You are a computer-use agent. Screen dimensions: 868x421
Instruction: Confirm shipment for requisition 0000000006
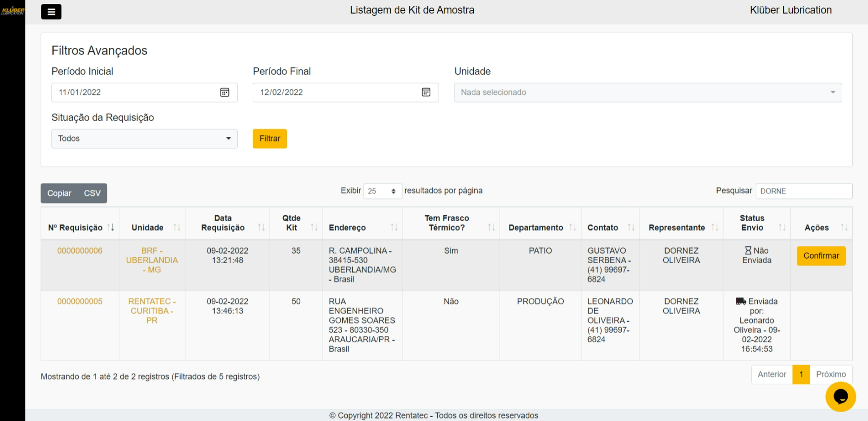click(x=821, y=256)
